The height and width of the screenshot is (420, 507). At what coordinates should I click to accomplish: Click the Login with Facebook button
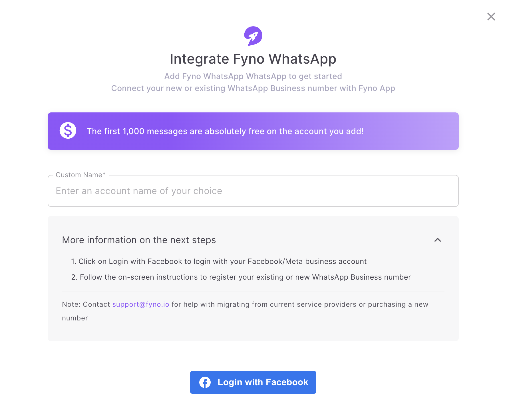click(253, 382)
